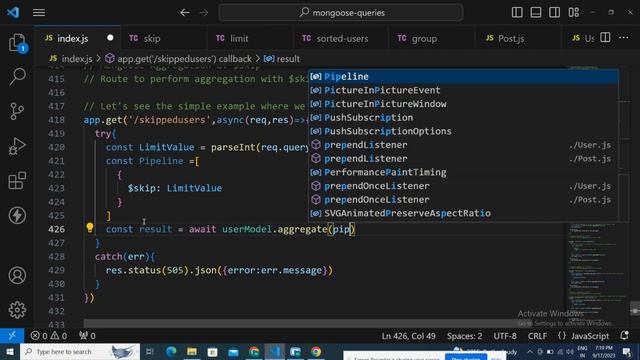Select prependListener from ./Post.js
Screen dimensions: 640x360
[x=463, y=158]
